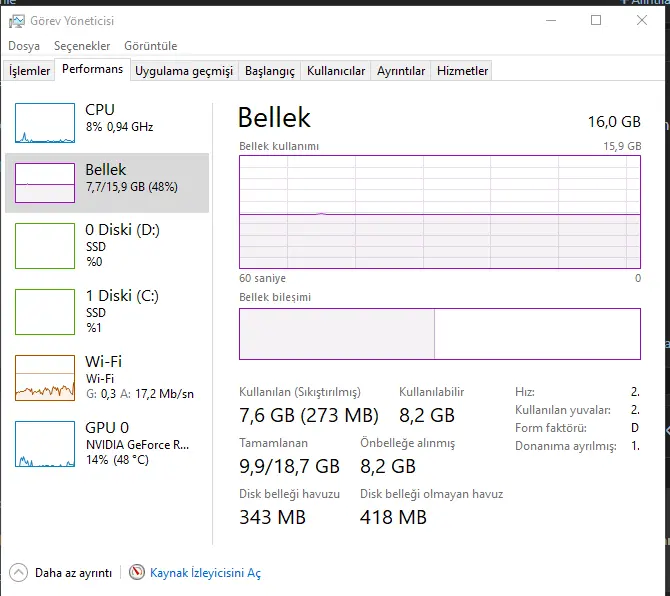Click the Görev Yöneticisi title bar icon
Viewport: 670px width, 596px height.
pos(17,21)
